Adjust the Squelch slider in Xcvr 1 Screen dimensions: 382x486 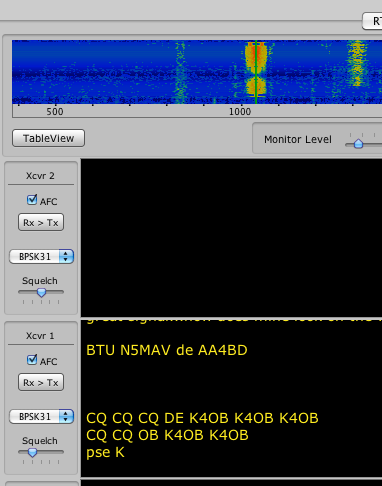click(32, 452)
